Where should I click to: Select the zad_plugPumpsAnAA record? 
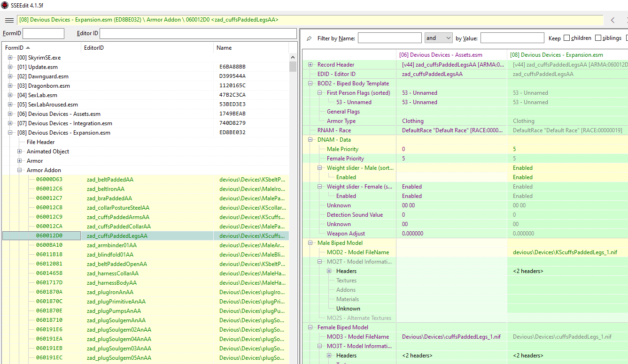click(x=146, y=311)
